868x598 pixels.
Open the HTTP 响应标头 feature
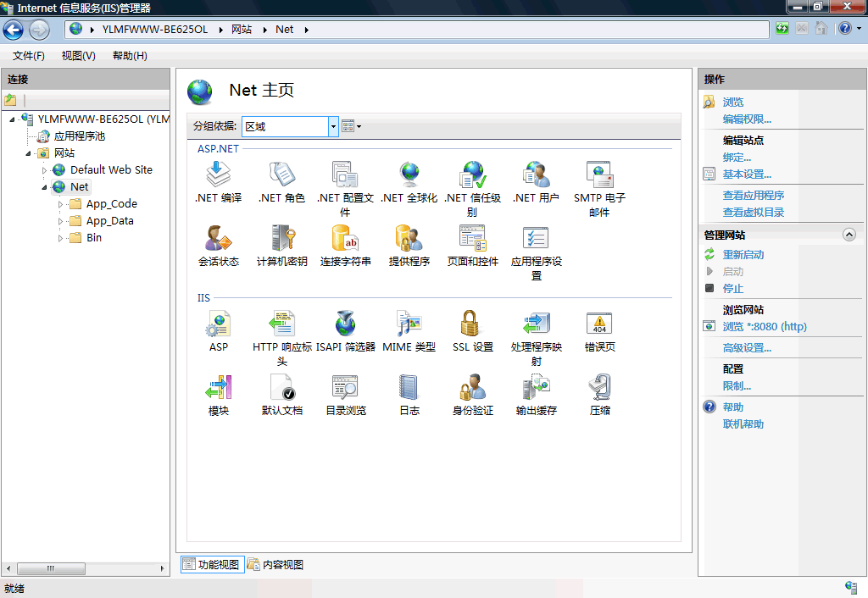pos(281,338)
